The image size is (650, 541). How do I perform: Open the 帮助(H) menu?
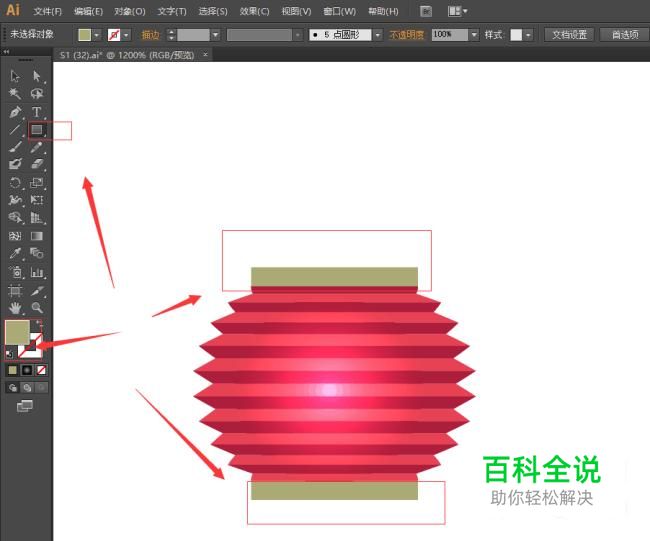pyautogui.click(x=383, y=11)
